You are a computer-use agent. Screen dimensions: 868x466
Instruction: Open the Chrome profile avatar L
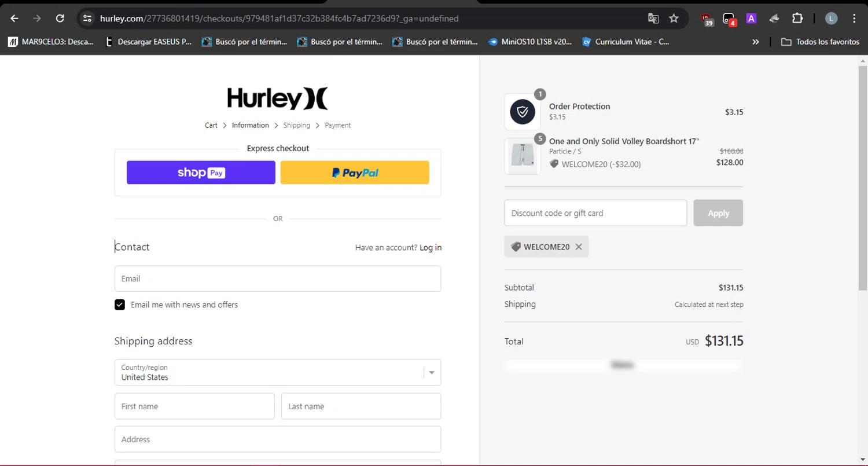pyautogui.click(x=831, y=19)
